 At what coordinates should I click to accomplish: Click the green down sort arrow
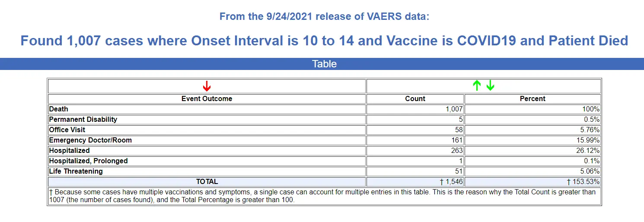[490, 86]
